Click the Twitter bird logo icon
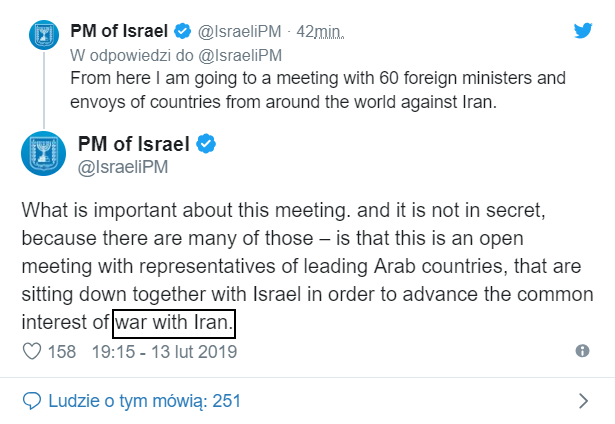Image resolution: width=615 pixels, height=424 pixels. 583,31
